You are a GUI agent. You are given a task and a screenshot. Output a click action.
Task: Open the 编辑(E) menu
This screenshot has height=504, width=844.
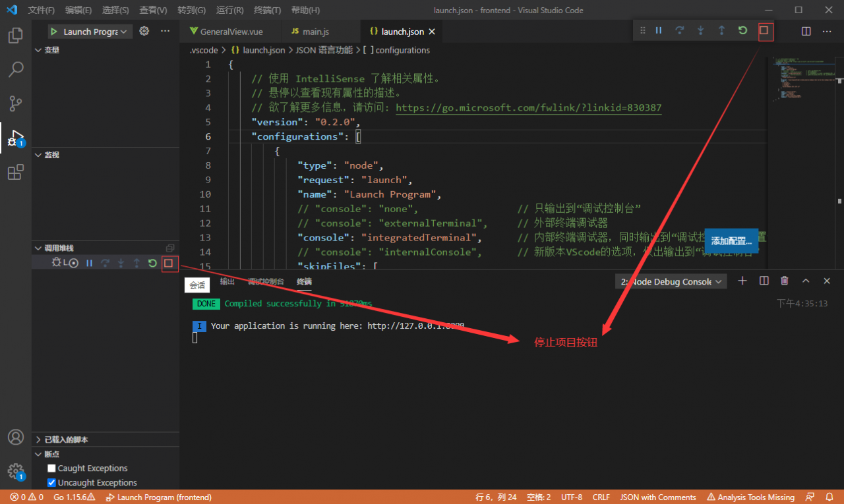point(78,11)
